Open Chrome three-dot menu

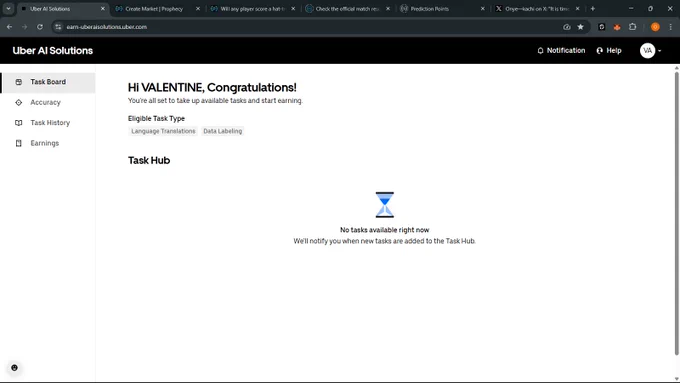coord(670,27)
